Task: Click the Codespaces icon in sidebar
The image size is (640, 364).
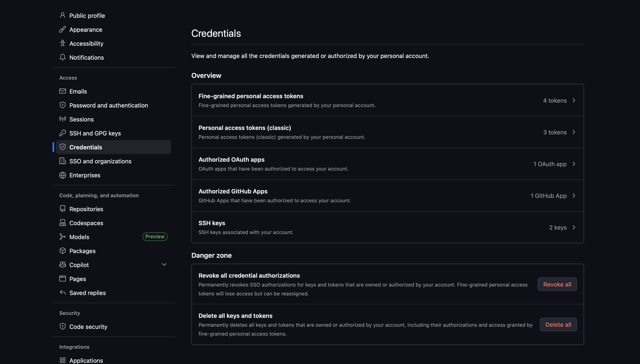Action: pyautogui.click(x=62, y=223)
